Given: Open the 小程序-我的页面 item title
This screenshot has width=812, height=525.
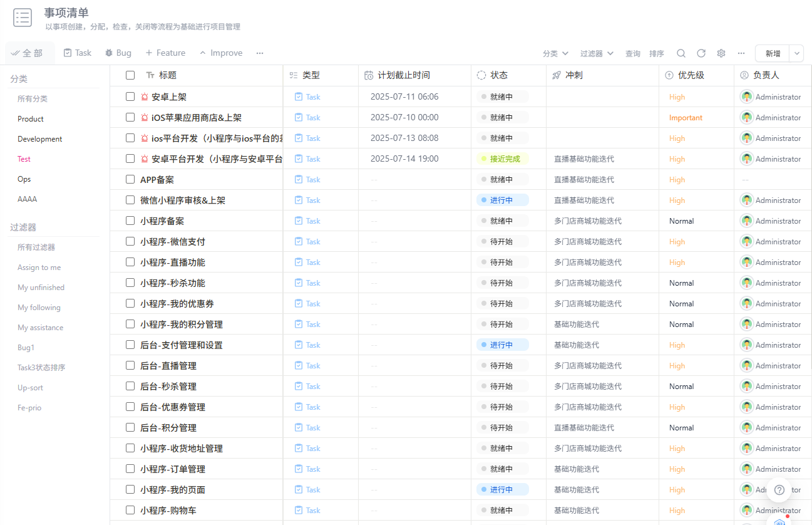Looking at the screenshot, I should pos(173,490).
